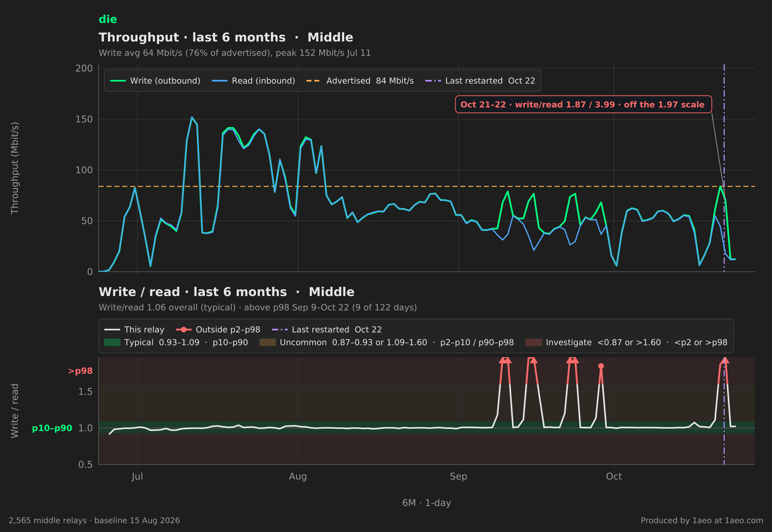Toggle the Write (outbound) legend entry
Screen dimensions: 772x532
(155, 81)
